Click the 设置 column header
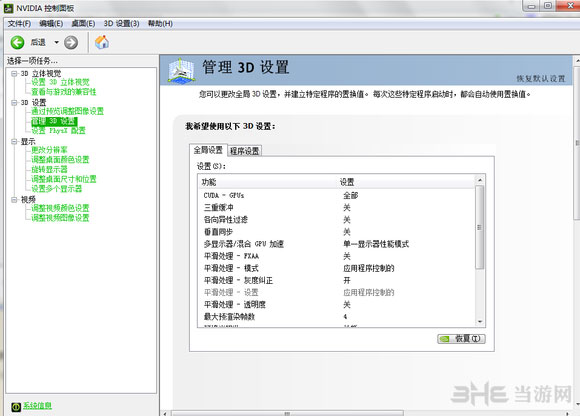This screenshot has width=580, height=416. tap(405, 182)
